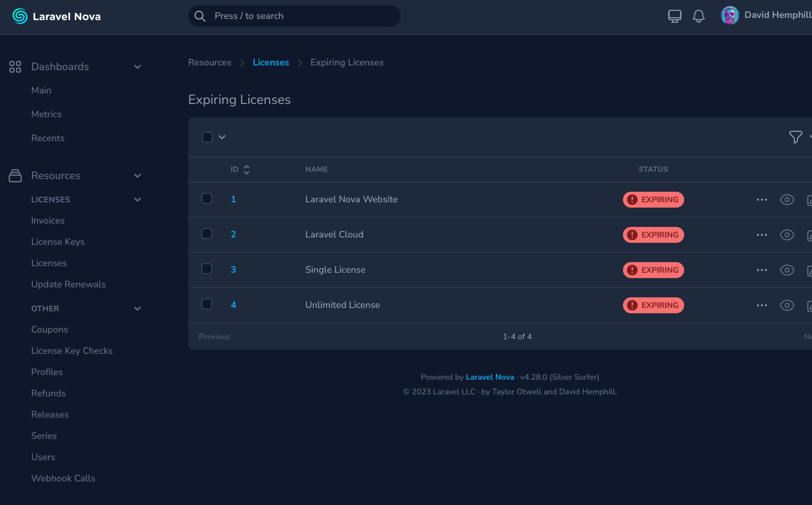812x505 pixels.
Task: Click the notifications bell icon
Action: (699, 16)
